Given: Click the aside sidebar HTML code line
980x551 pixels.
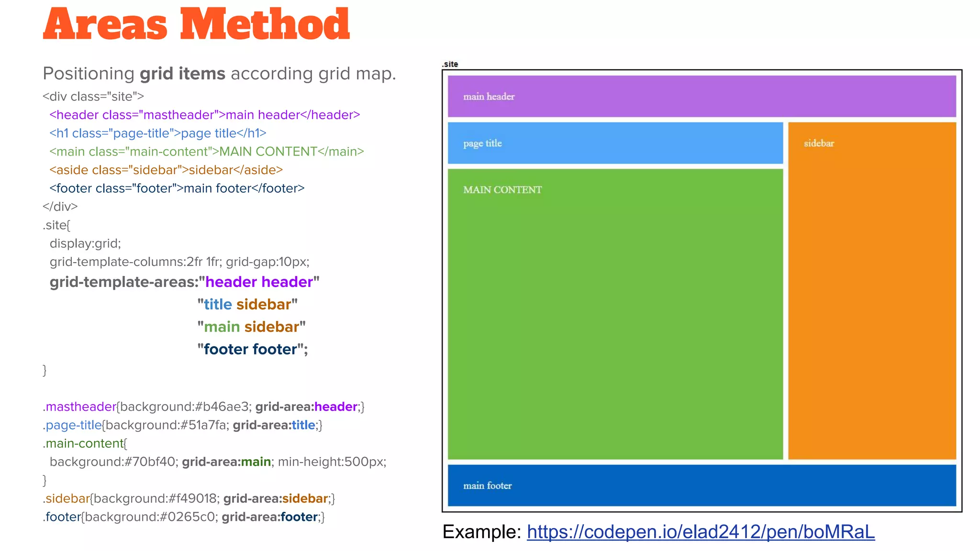Looking at the screenshot, I should pyautogui.click(x=166, y=170).
